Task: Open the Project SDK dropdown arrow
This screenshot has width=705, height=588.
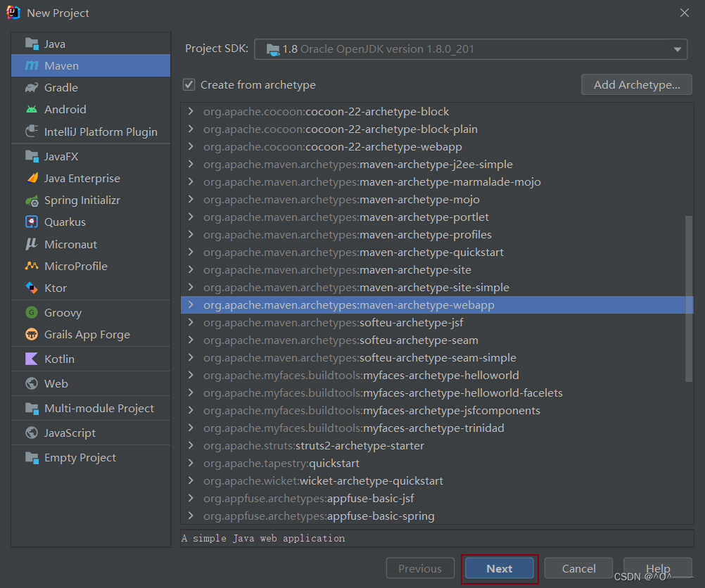Action: click(677, 49)
